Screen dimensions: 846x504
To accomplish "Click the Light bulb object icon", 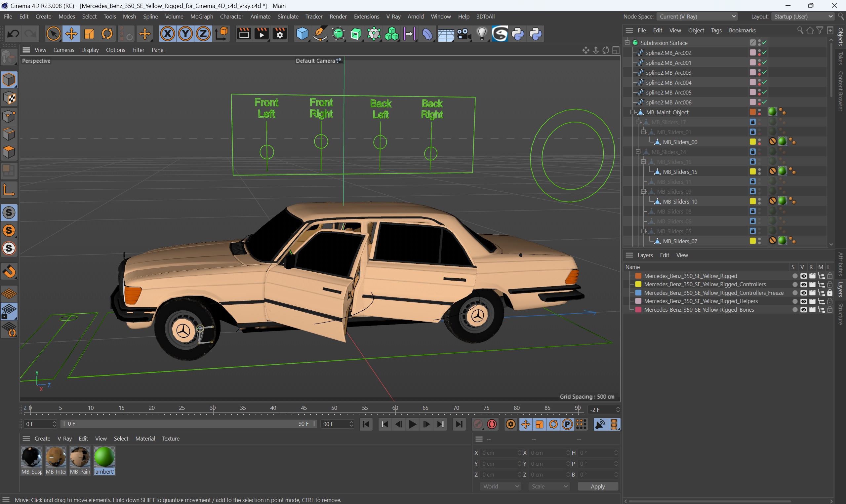I will click(482, 34).
